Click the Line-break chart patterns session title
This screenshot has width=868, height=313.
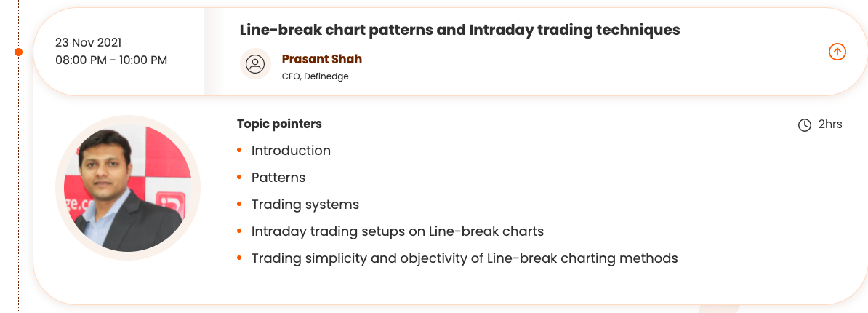[x=459, y=30]
